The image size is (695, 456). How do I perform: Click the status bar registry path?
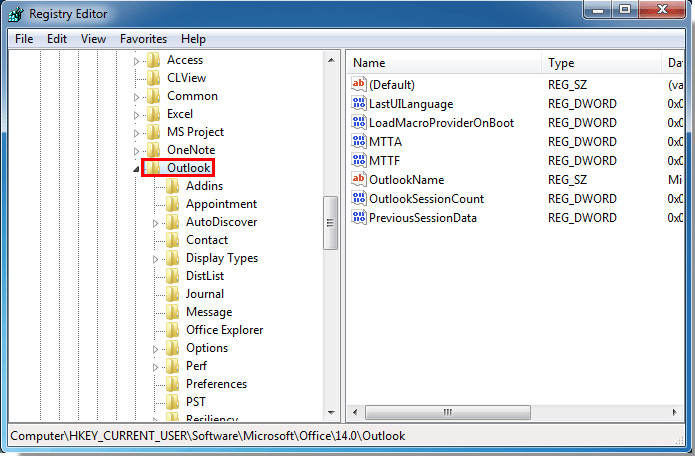[207, 436]
